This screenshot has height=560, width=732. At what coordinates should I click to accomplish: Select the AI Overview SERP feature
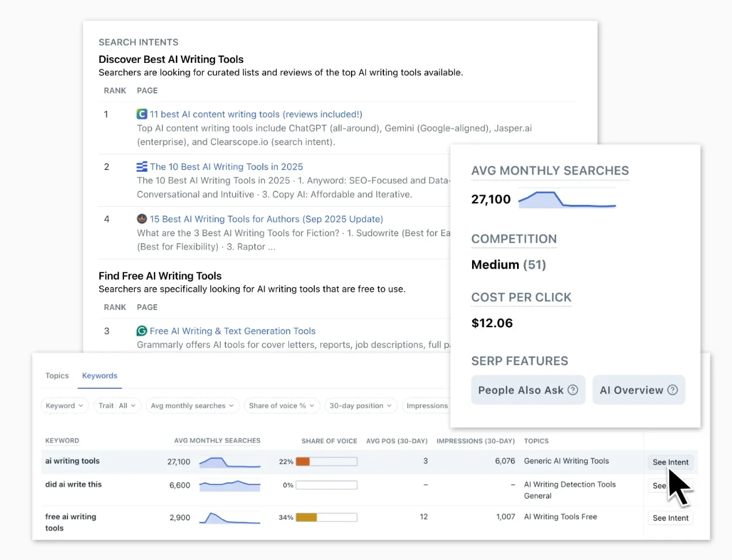[x=632, y=390]
